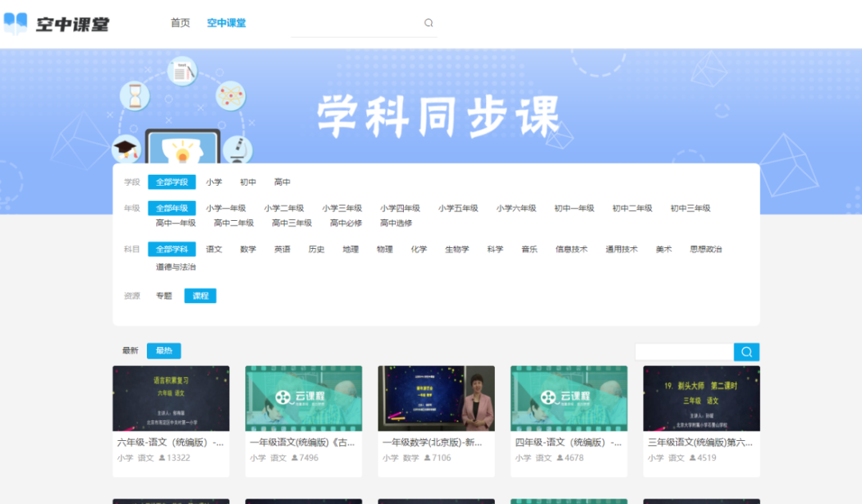862x504 pixels.
Task: Choose the 信息技术 subject filter
Action: tap(571, 249)
